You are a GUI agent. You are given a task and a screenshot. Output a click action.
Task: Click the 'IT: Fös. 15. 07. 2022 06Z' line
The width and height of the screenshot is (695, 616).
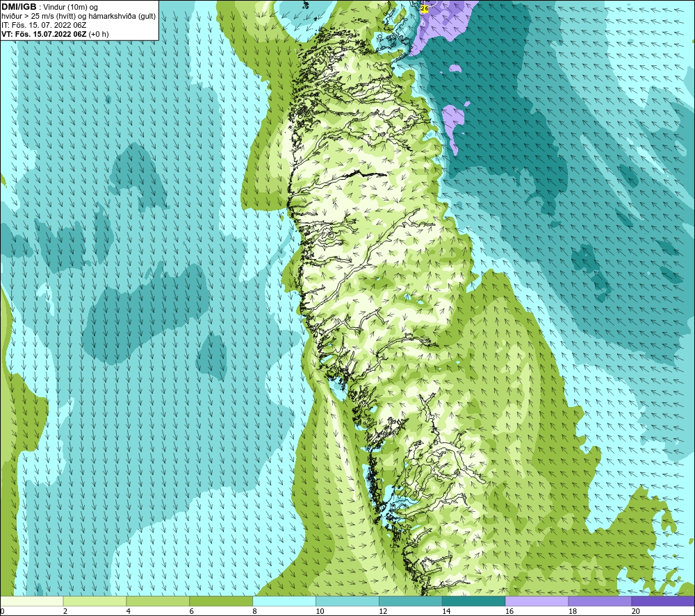(x=44, y=25)
